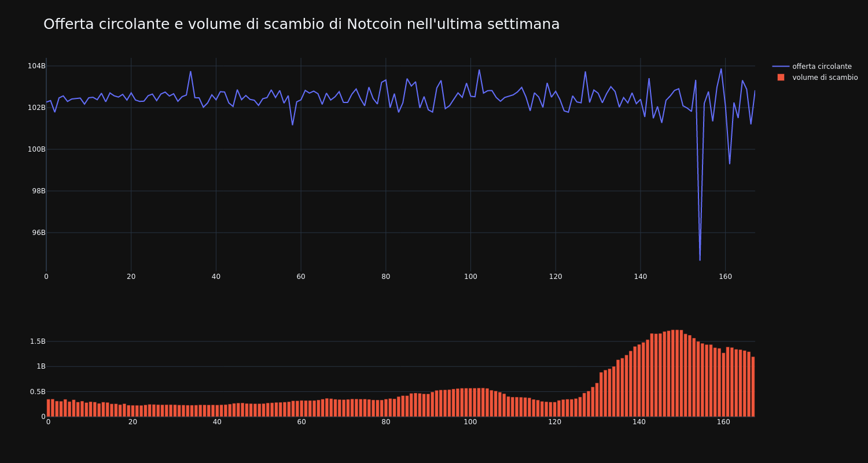868x463 pixels.
Task: Click the '96B' y-axis label
Action: pyautogui.click(x=38, y=233)
